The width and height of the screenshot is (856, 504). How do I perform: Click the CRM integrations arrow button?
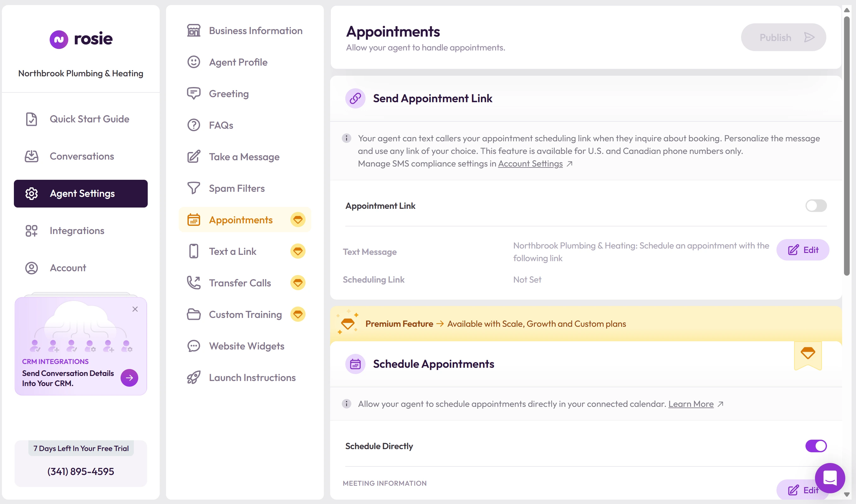129,378
